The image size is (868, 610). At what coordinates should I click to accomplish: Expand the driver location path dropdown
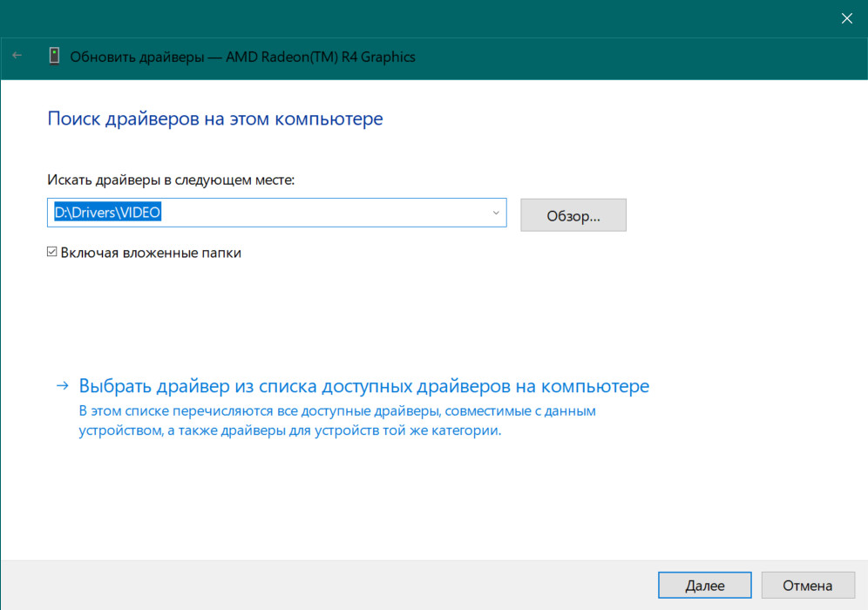496,213
